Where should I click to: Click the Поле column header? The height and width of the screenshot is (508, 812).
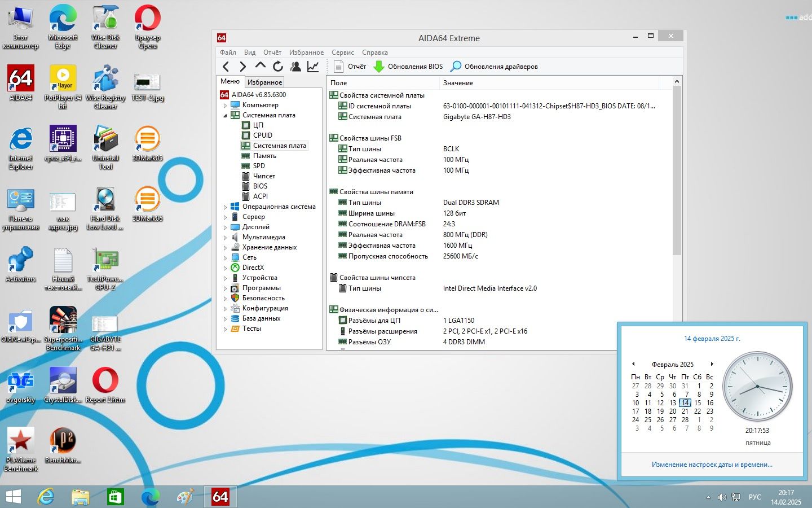(383, 83)
